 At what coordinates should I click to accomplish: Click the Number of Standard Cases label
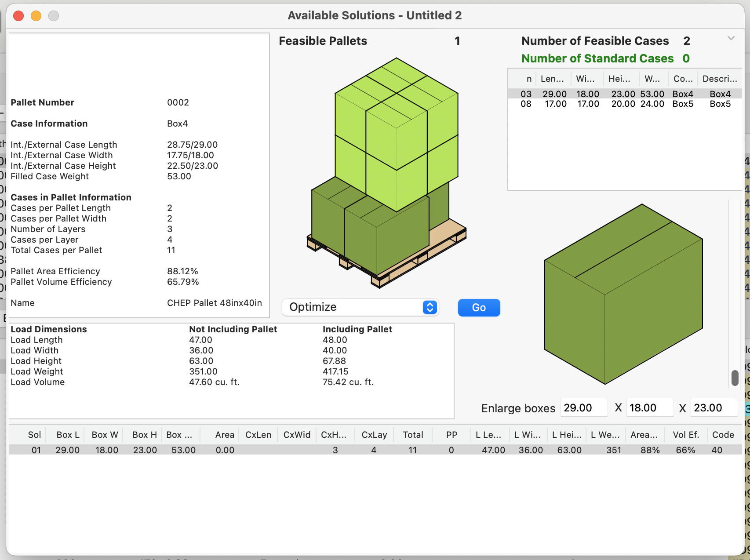tap(597, 58)
